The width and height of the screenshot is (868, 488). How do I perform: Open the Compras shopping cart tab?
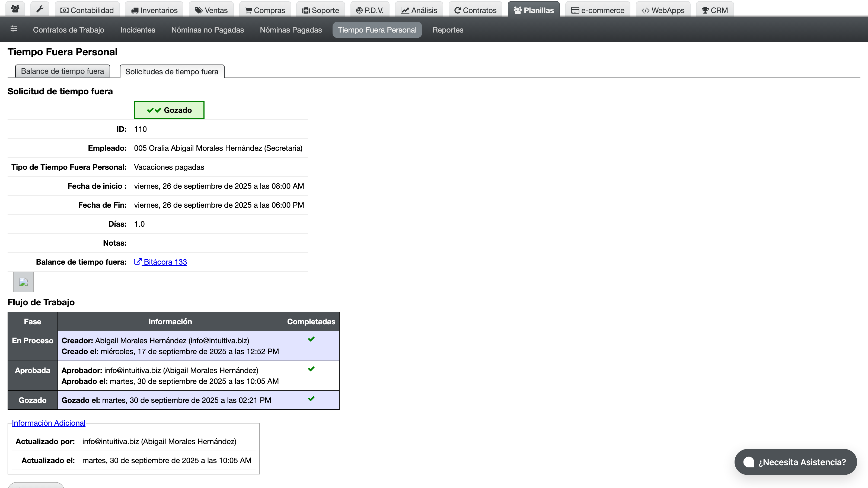[265, 10]
